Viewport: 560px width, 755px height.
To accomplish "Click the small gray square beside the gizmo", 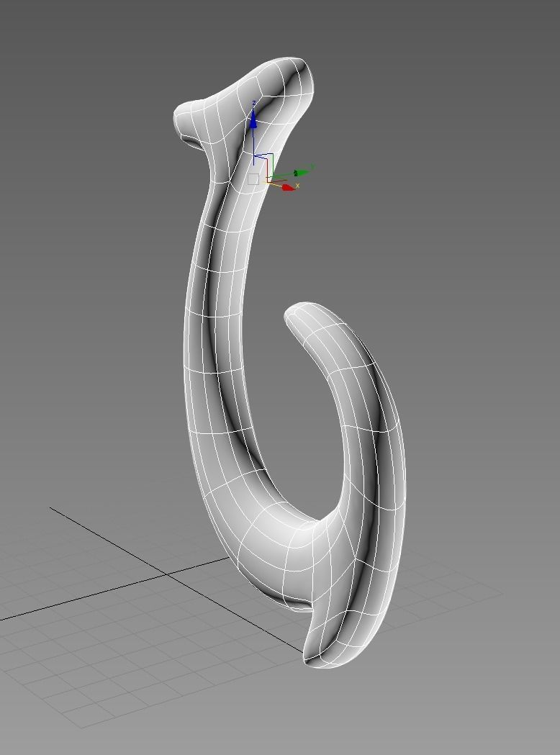I will (x=253, y=179).
